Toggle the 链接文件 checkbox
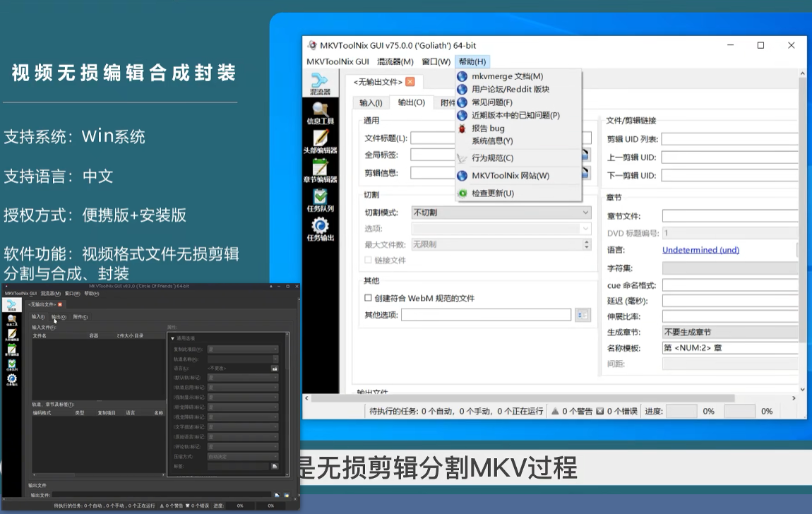Image resolution: width=812 pixels, height=514 pixels. coord(368,260)
